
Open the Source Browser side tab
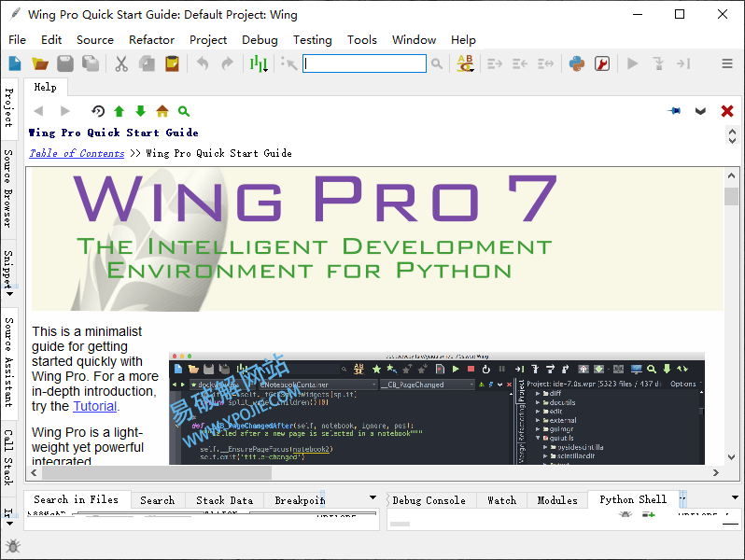point(8,188)
